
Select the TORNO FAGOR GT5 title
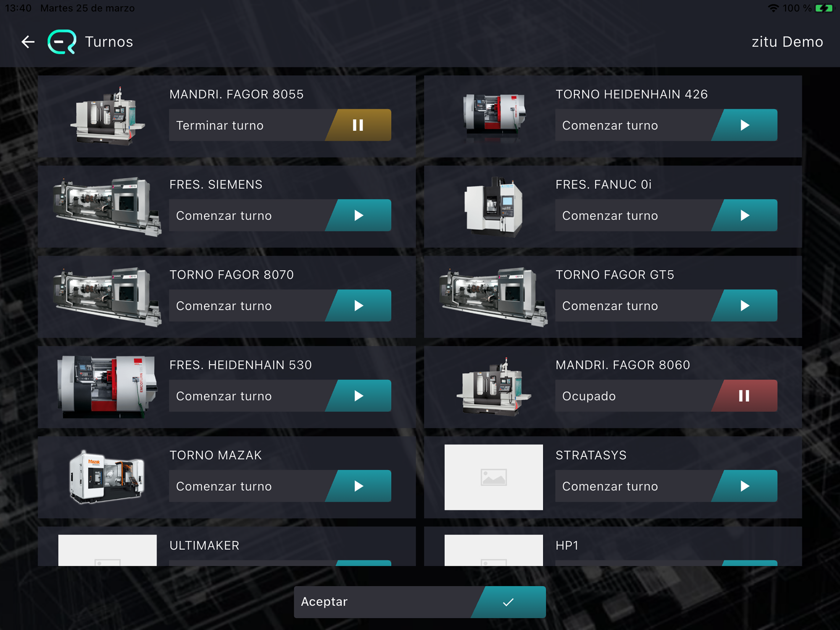coord(615,275)
